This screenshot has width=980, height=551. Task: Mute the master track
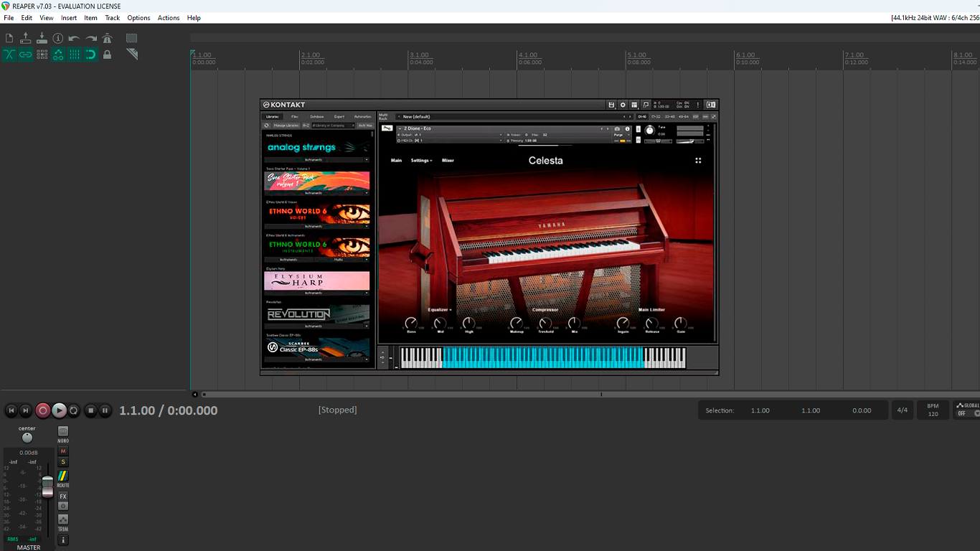click(63, 451)
